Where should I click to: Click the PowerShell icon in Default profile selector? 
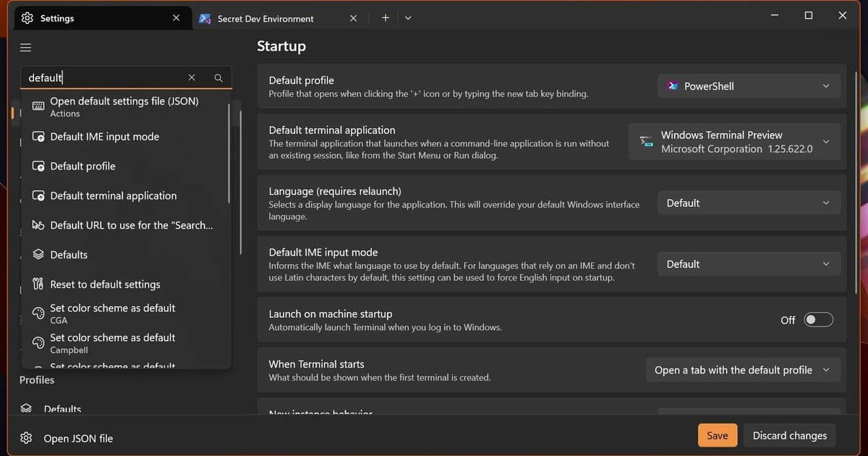[673, 85]
